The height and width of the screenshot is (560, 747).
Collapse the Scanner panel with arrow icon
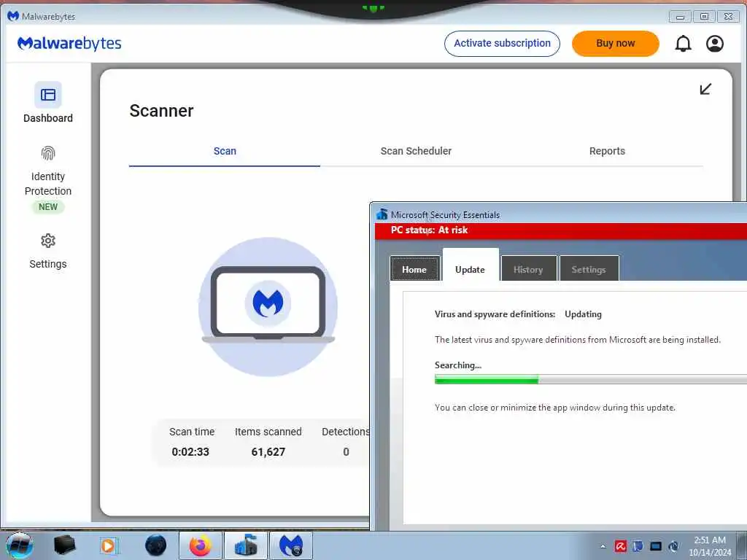click(x=705, y=89)
